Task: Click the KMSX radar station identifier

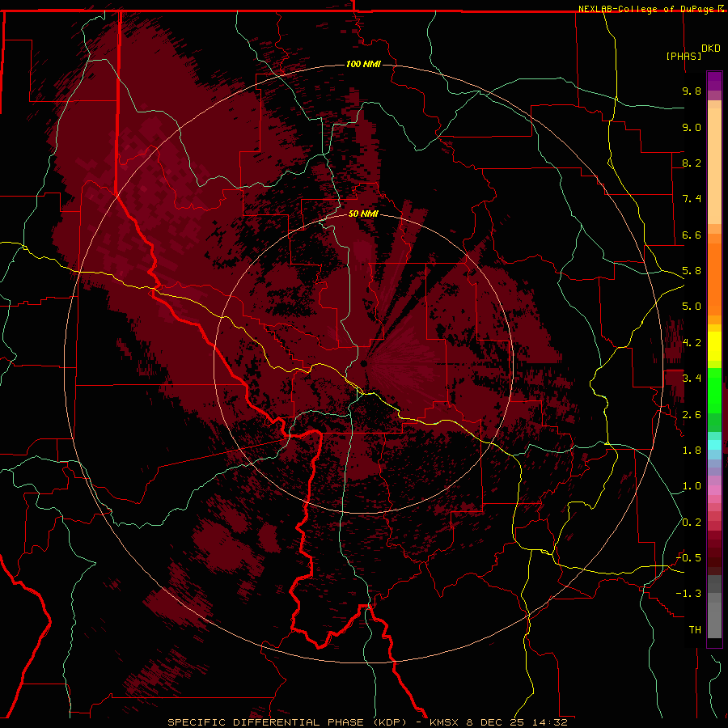Action: point(445,722)
